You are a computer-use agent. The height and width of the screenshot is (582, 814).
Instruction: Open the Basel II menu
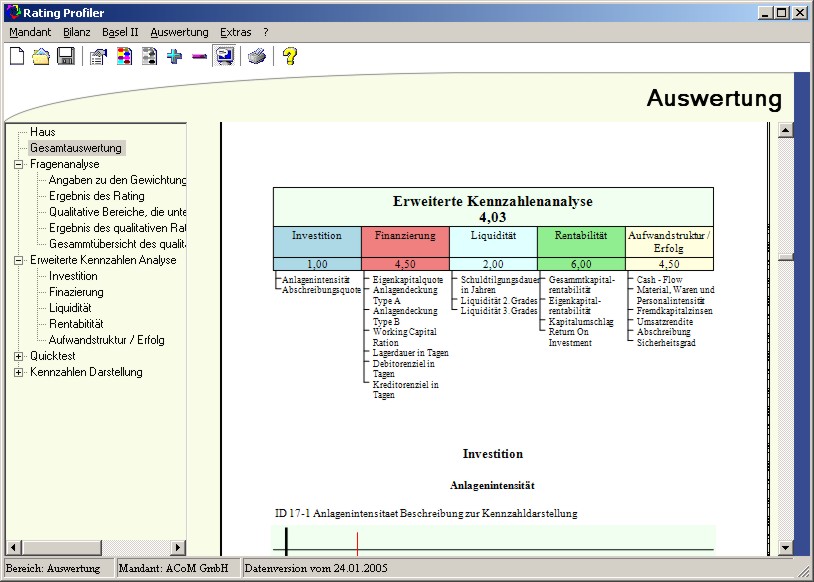[x=120, y=32]
